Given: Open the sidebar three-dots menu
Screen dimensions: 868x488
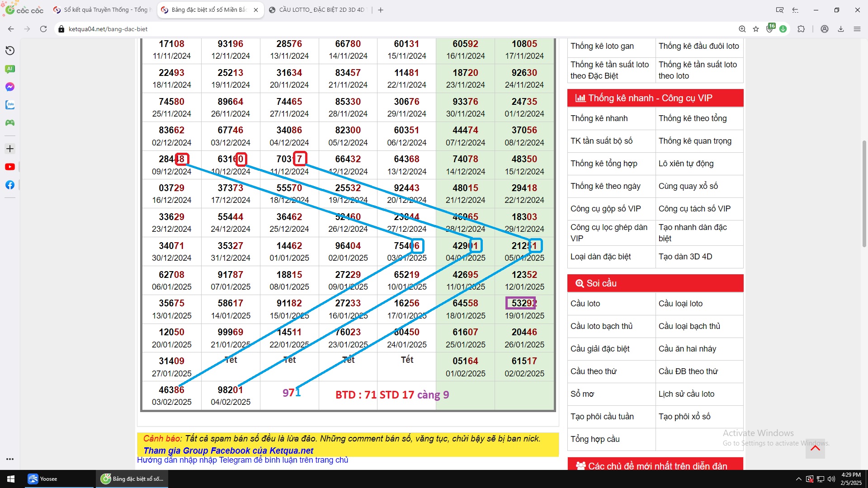Looking at the screenshot, I should point(10,459).
